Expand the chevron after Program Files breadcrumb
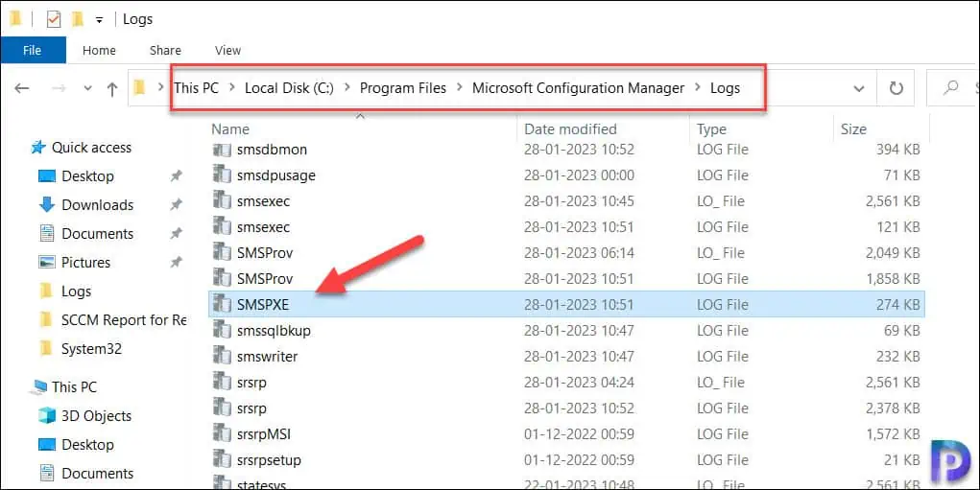The width and height of the screenshot is (980, 490). [460, 88]
